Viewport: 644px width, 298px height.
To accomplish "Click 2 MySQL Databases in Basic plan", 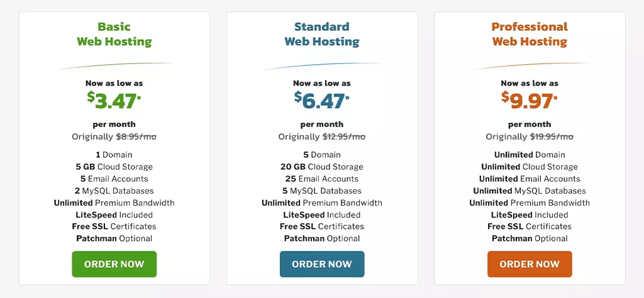I will [x=114, y=191].
